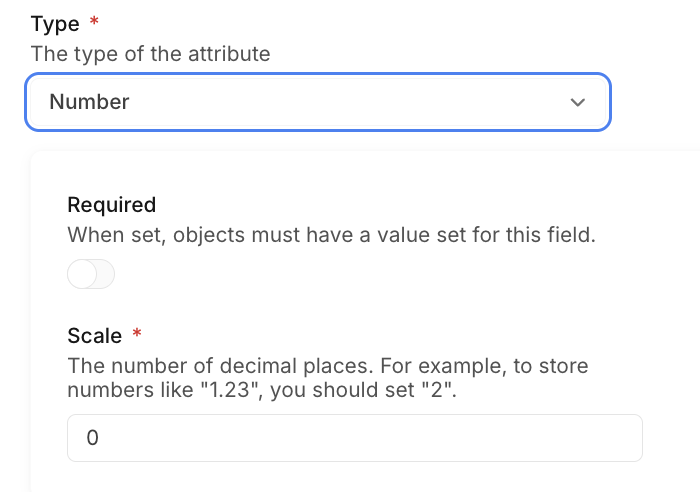Click the Scale input field
This screenshot has width=700, height=492.
354,438
